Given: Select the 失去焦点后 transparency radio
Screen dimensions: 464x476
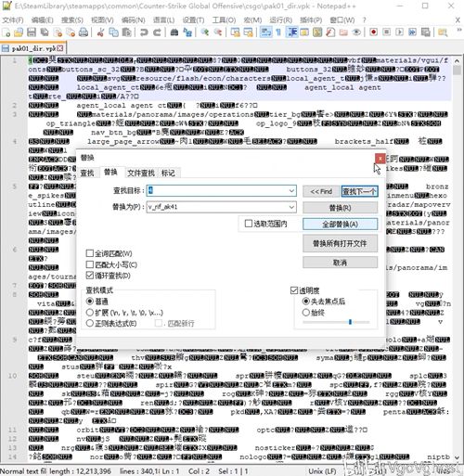Looking at the screenshot, I should click(305, 301).
